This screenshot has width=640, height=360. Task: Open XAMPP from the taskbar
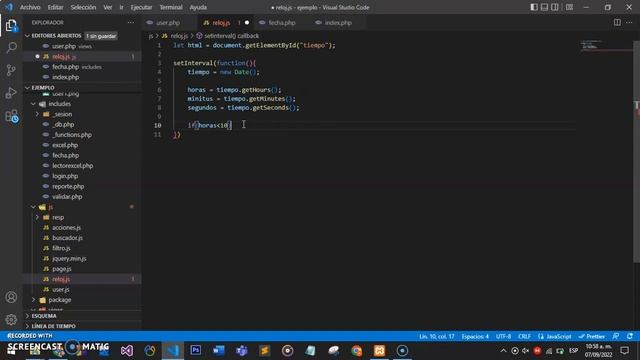379,350
